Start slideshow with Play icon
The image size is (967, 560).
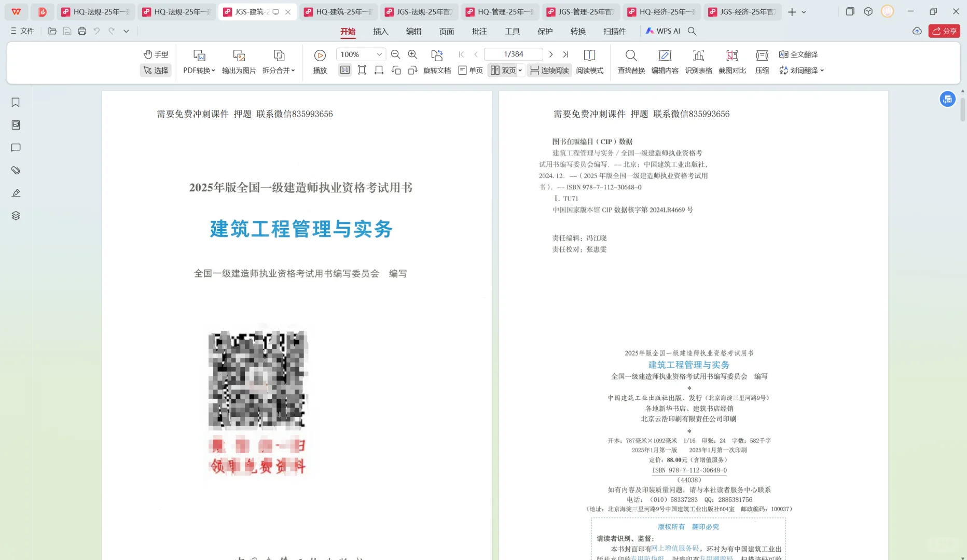pos(320,55)
